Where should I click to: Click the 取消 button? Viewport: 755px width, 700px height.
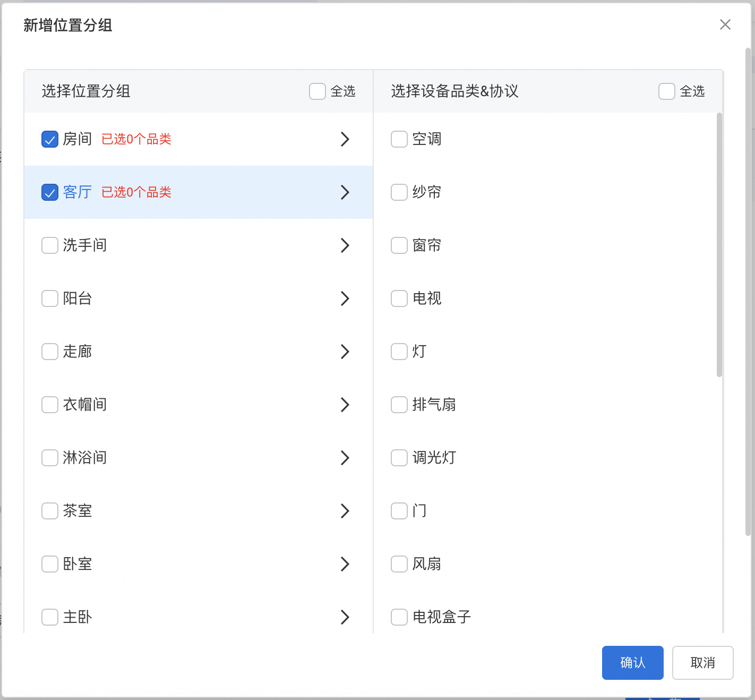point(702,663)
